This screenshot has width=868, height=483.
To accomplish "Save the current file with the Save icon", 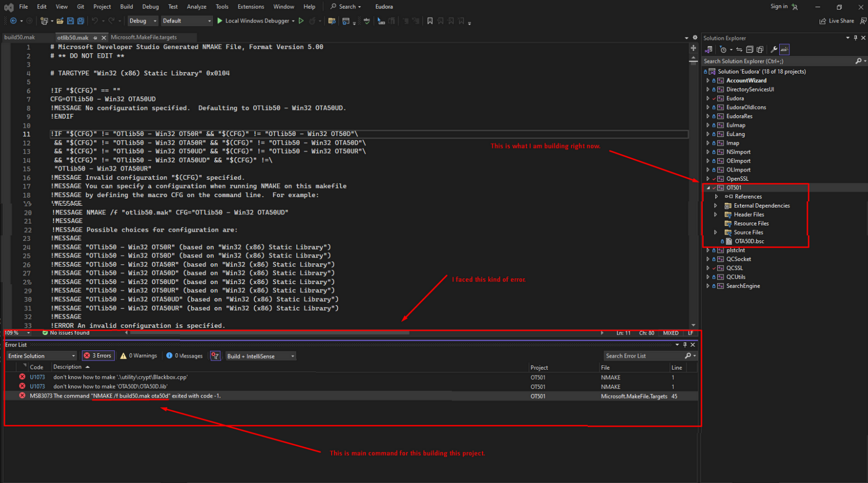I will click(x=70, y=21).
